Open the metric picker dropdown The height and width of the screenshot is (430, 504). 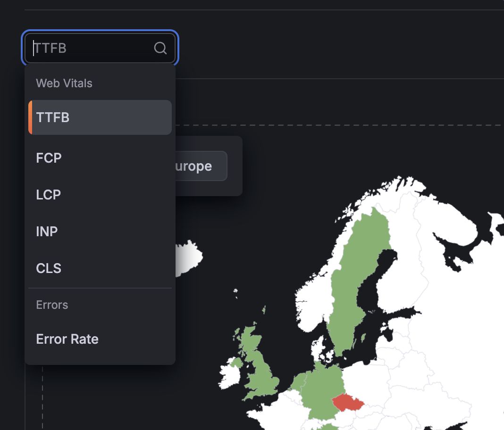100,48
